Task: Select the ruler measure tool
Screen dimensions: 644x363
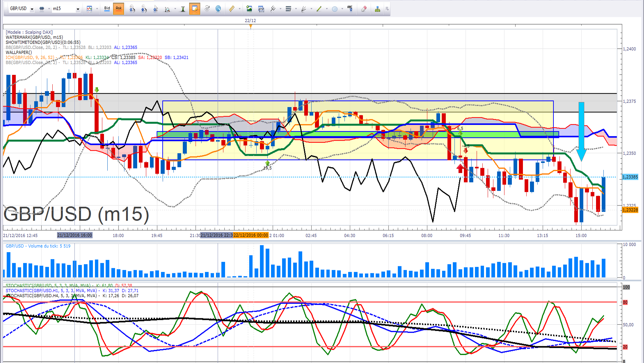Action: [x=231, y=9]
